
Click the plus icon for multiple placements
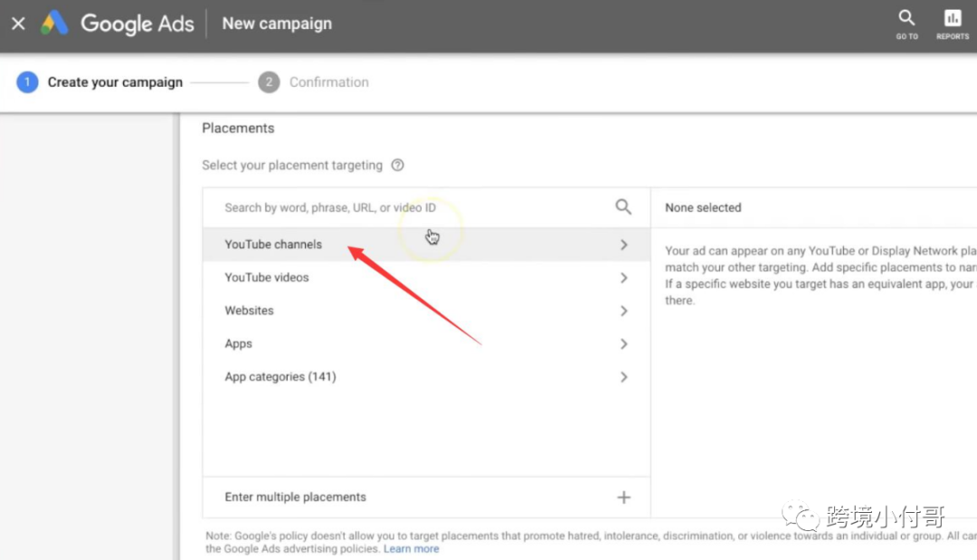tap(623, 497)
